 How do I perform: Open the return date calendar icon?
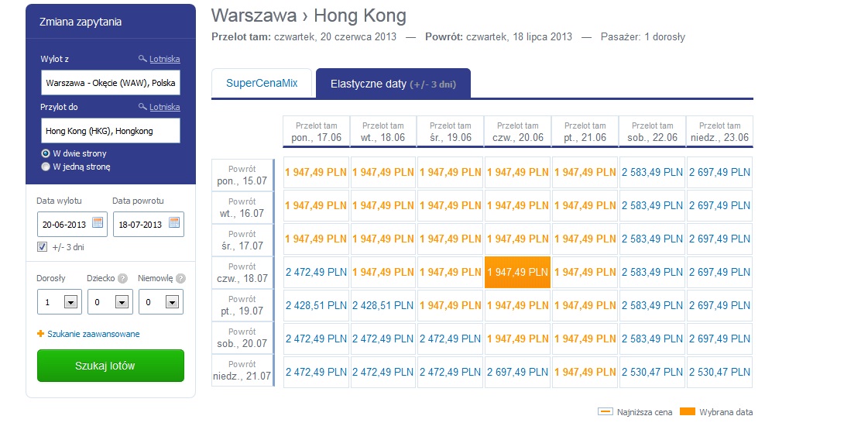[x=173, y=223]
